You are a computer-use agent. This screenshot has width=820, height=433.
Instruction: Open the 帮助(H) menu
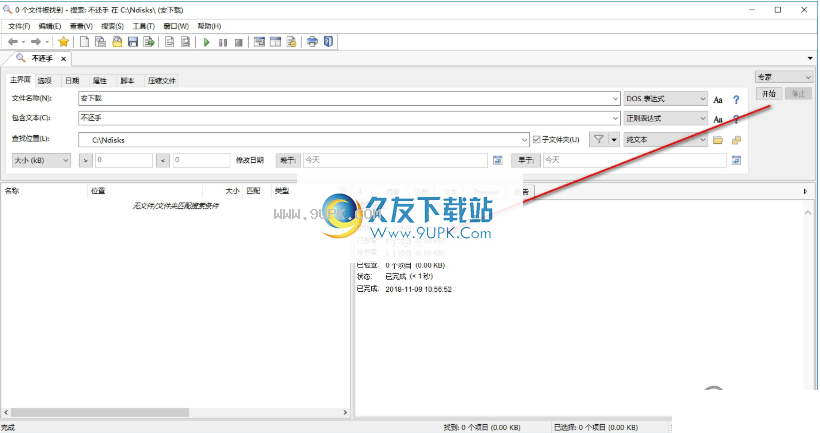tap(209, 26)
